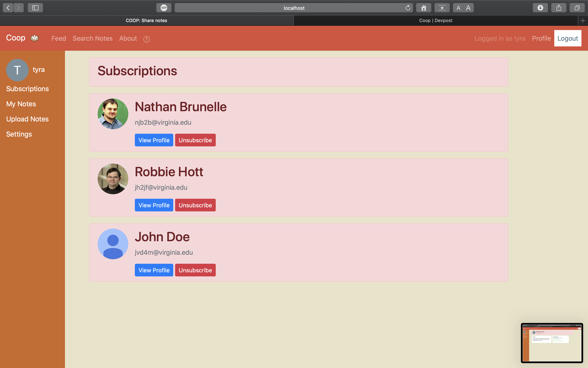The image size is (588, 368).
Task: Show all tabs overview icon
Action: [577, 8]
